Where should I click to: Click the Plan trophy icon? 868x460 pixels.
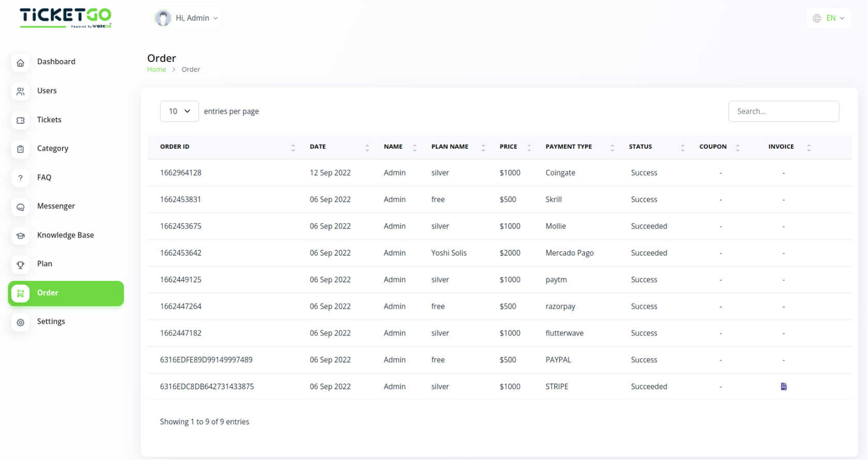tap(21, 265)
